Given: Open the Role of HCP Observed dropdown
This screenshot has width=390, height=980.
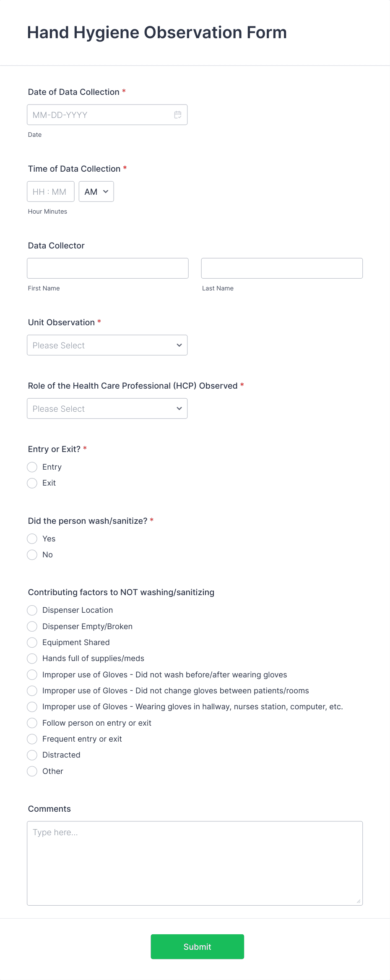Looking at the screenshot, I should [107, 408].
